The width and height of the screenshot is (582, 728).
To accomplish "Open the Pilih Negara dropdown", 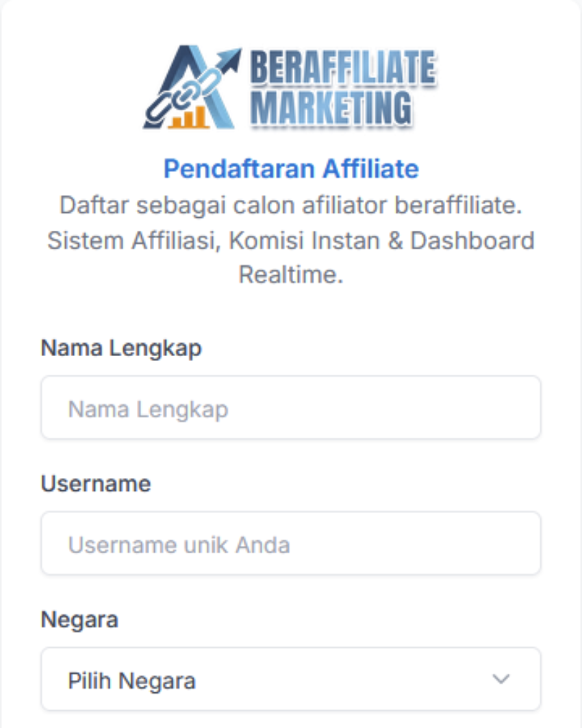I will coord(291,680).
